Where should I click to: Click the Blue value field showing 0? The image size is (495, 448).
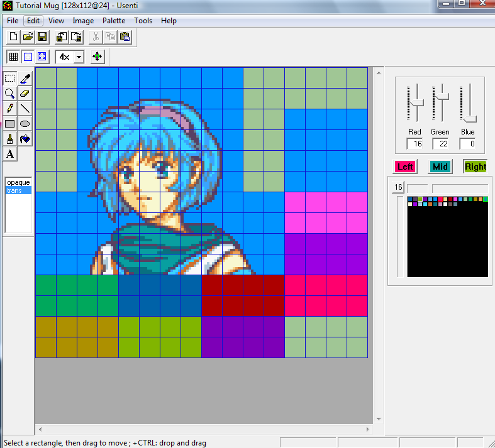(467, 144)
